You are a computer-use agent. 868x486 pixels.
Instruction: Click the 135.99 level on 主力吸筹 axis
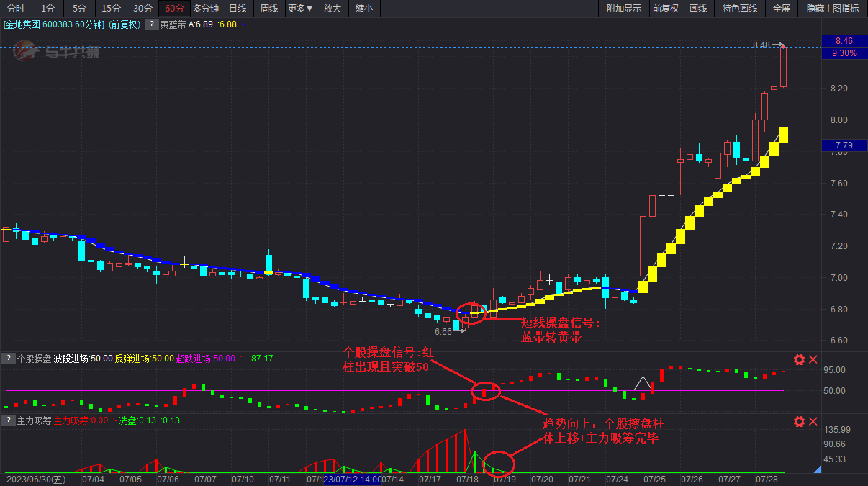point(838,430)
